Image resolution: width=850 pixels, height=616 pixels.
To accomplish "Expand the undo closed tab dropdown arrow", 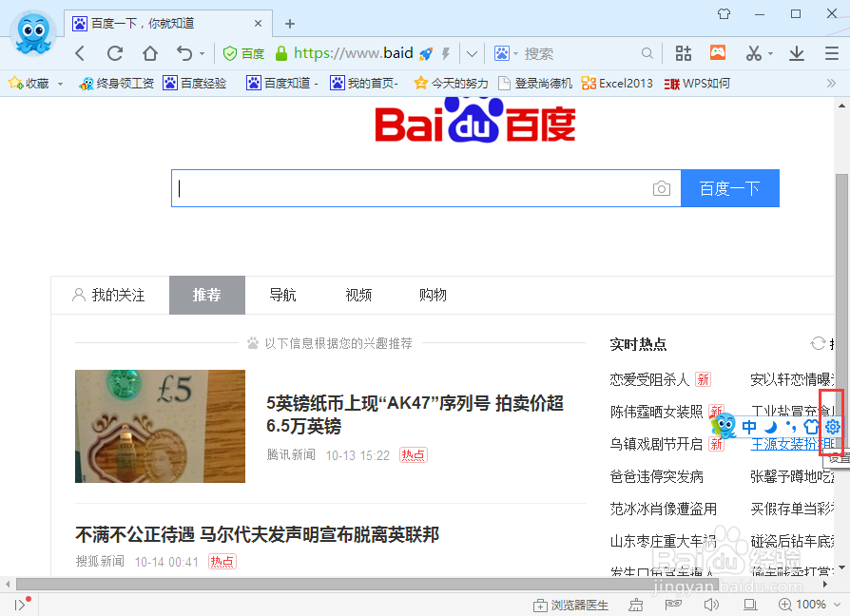I will tap(202, 53).
